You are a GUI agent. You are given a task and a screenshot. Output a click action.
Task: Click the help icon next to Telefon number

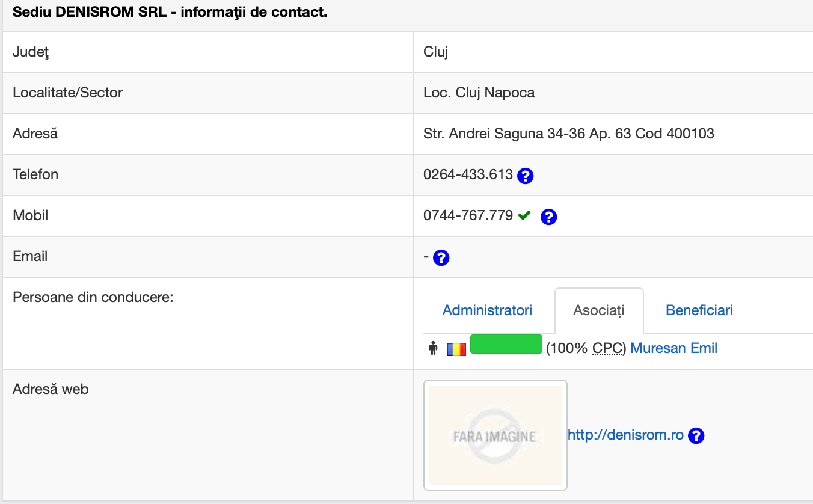coord(526,176)
